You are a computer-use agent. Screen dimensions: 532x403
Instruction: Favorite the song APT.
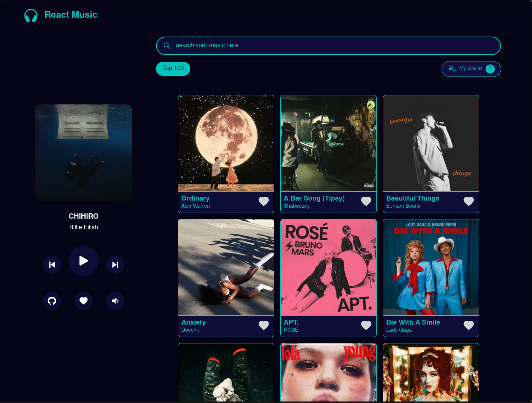coord(366,325)
